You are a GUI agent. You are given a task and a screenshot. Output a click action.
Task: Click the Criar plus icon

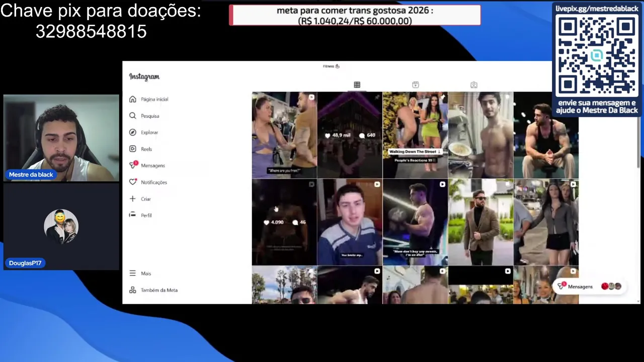[132, 199]
